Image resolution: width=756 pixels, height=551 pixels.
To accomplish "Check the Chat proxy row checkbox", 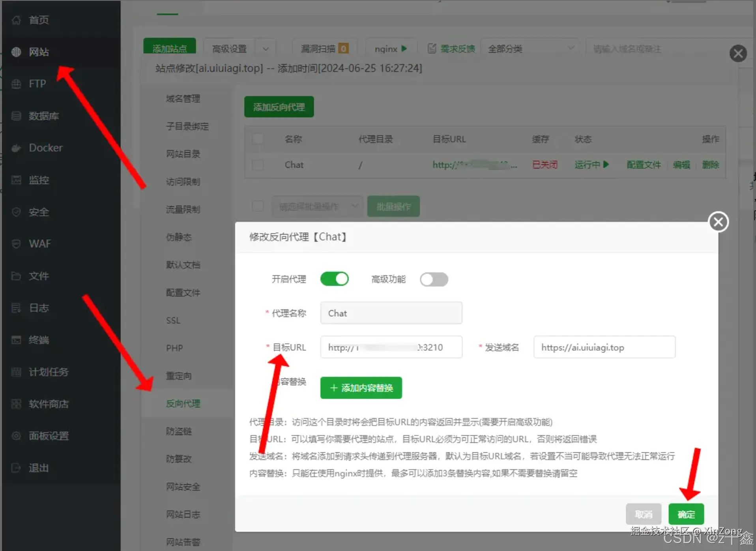I will 258,165.
